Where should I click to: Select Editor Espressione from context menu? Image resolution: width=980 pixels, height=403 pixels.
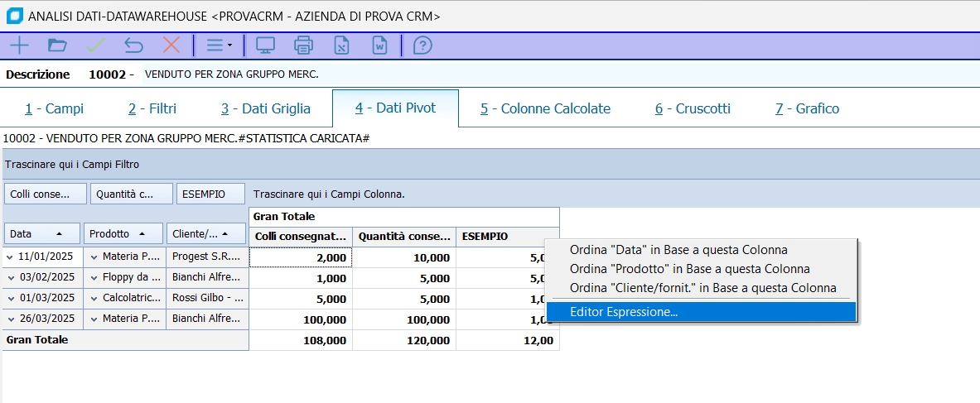point(624,312)
